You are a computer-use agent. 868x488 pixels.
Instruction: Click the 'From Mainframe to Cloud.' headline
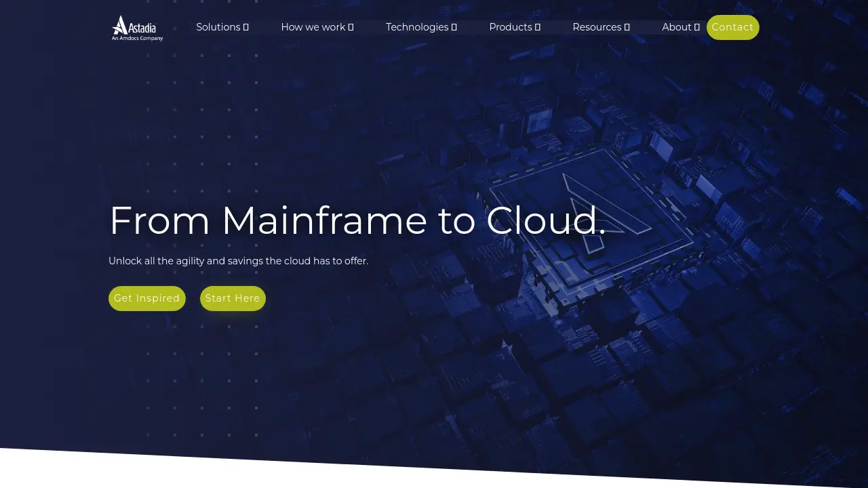click(357, 220)
